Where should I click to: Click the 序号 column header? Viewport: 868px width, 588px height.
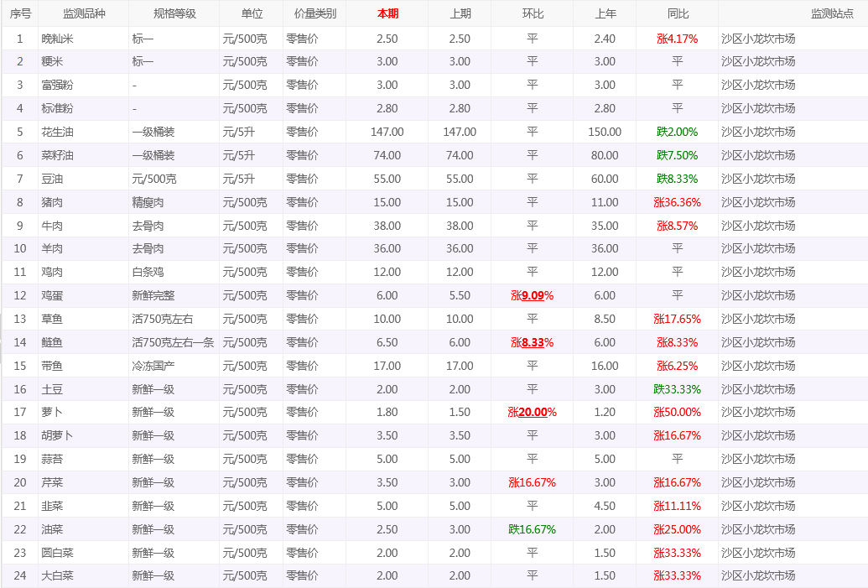[20, 13]
